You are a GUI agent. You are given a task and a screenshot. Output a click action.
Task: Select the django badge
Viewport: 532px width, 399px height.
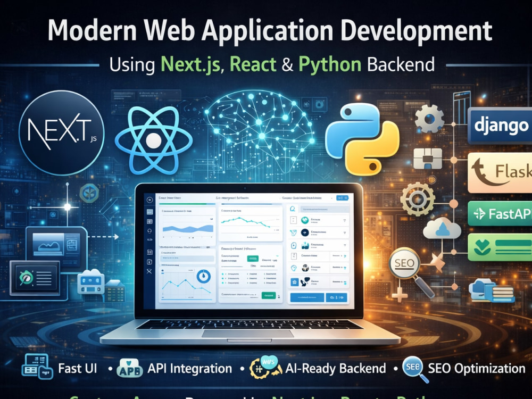[500, 126]
